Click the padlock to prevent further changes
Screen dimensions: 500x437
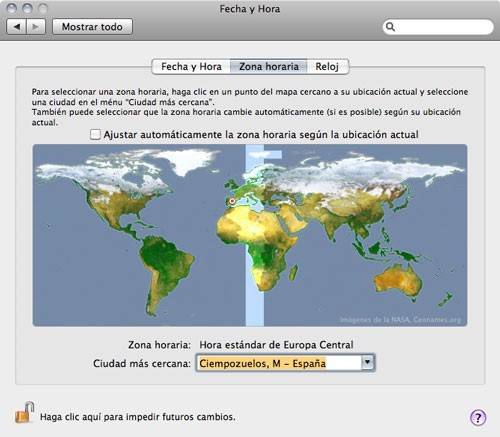[25, 412]
